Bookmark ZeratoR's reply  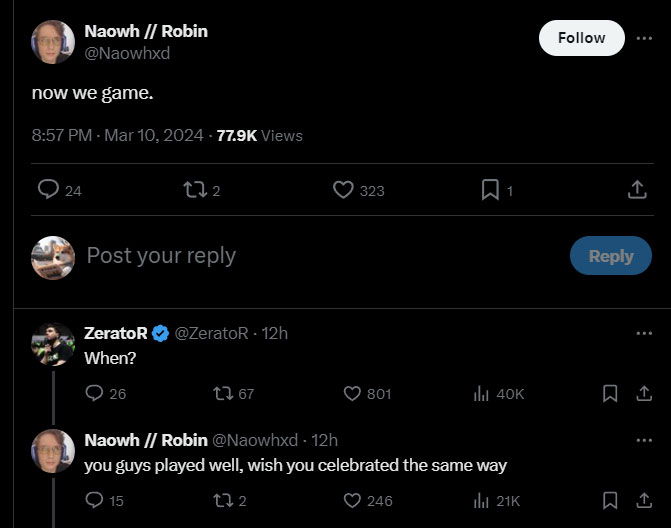pos(610,394)
